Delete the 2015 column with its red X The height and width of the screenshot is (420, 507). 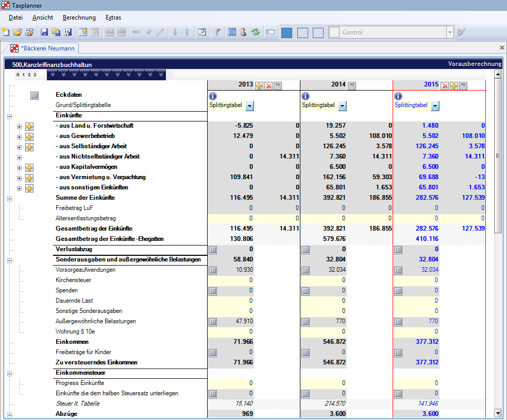point(445,85)
